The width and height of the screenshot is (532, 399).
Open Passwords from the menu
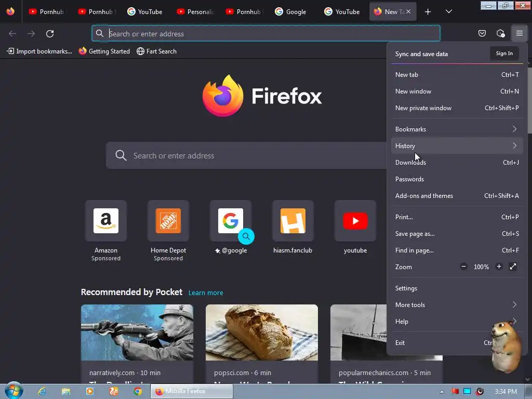click(x=457, y=179)
